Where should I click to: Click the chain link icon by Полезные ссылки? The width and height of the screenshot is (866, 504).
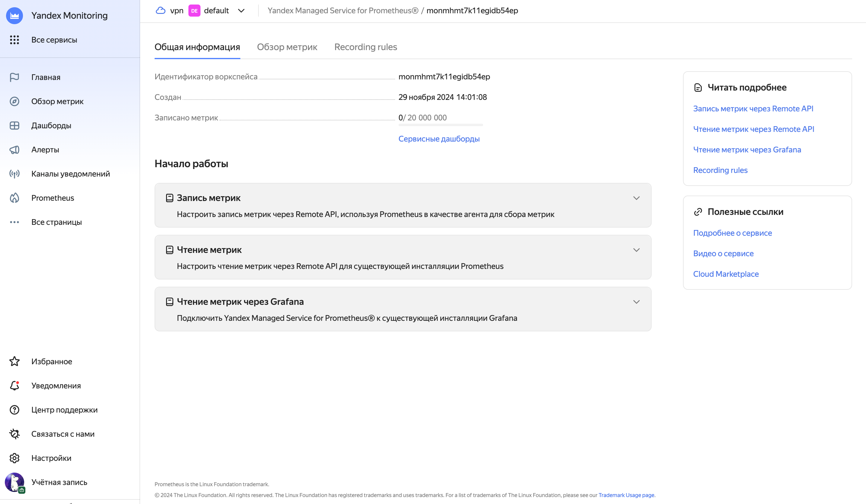[x=698, y=212]
